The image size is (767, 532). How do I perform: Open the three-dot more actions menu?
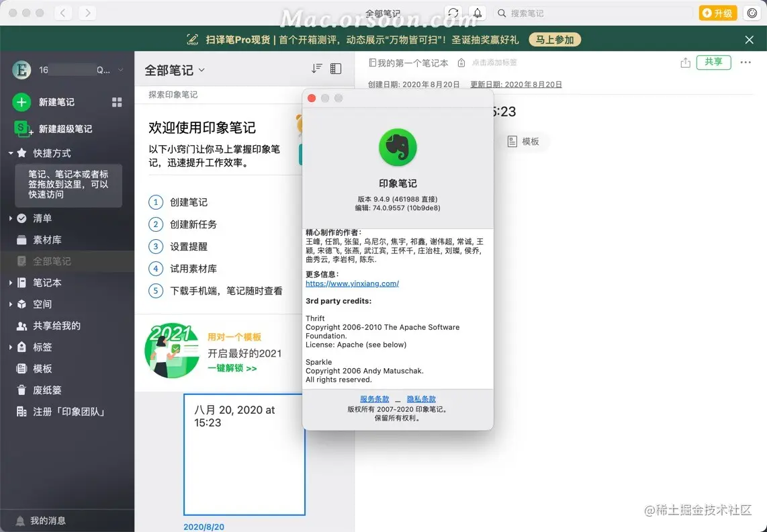coord(746,62)
